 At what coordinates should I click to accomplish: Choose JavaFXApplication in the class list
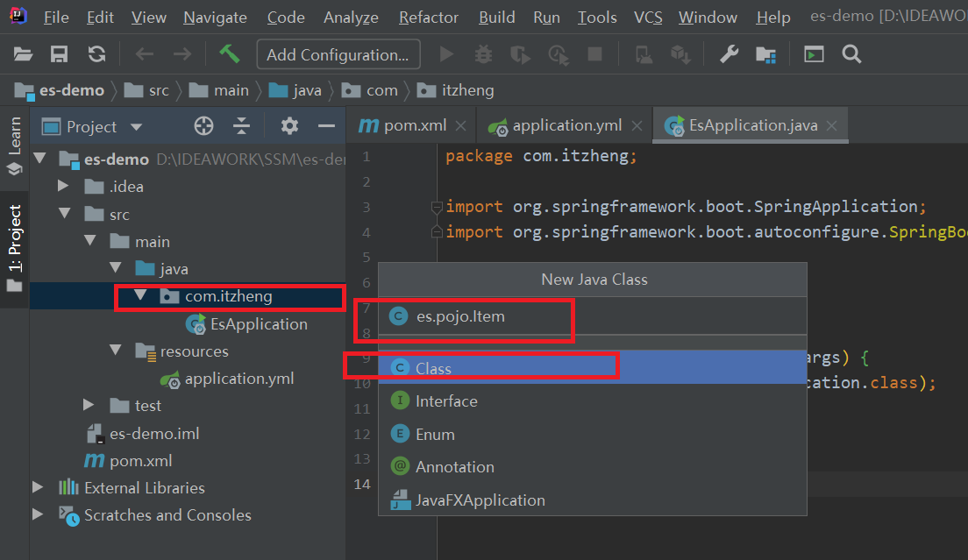pyautogui.click(x=593, y=500)
